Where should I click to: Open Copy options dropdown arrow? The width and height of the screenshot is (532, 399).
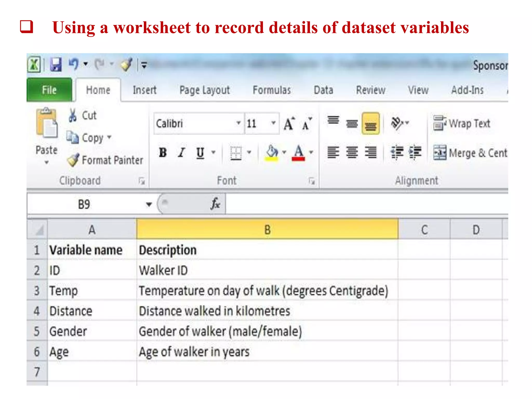click(109, 137)
